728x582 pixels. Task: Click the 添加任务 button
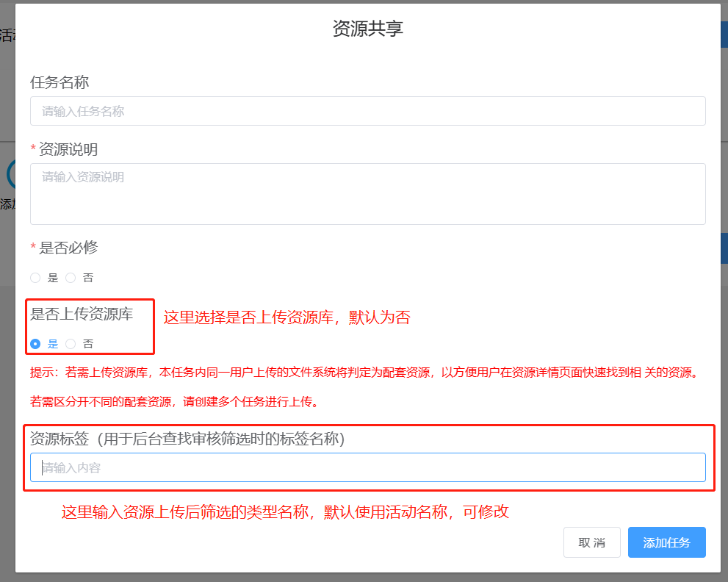(x=666, y=542)
